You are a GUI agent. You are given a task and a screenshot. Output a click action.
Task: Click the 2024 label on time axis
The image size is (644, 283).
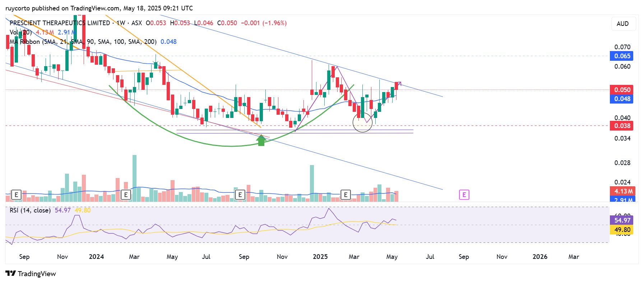point(96,257)
